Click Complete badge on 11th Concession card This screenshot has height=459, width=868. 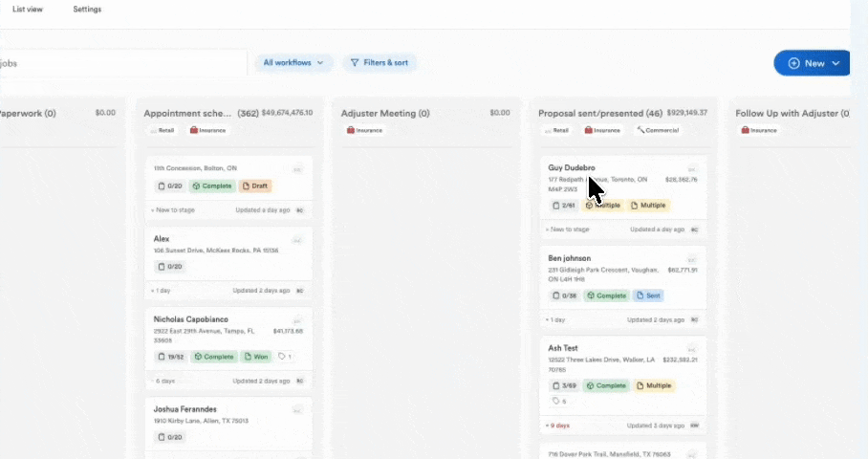pos(212,186)
